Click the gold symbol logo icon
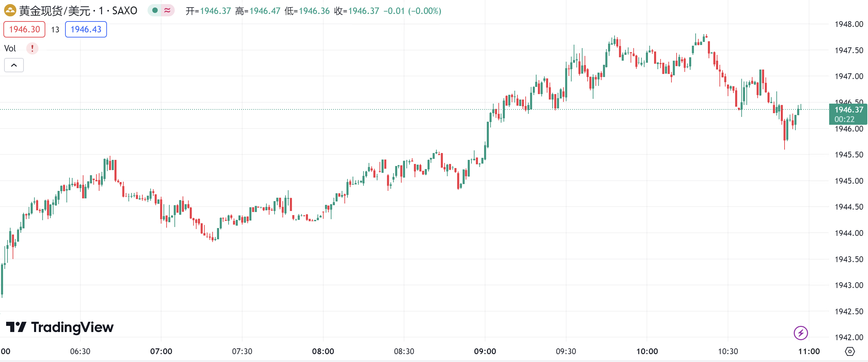The width and height of the screenshot is (868, 362). click(x=10, y=11)
